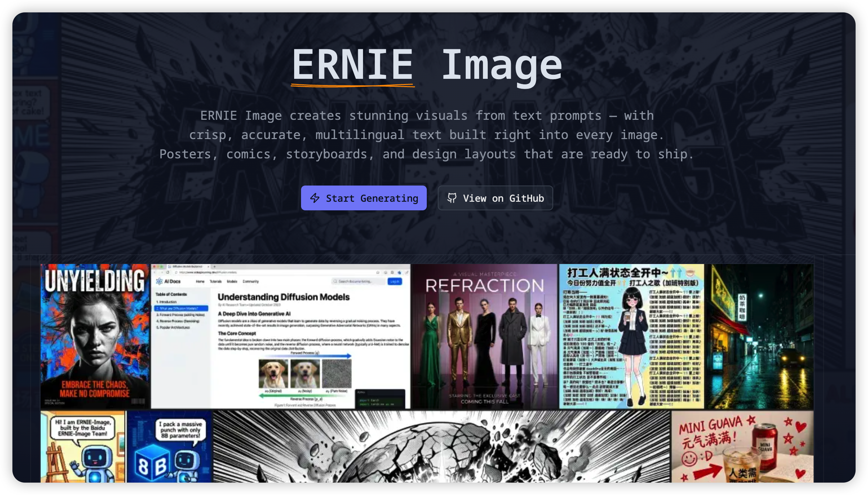The width and height of the screenshot is (868, 495).
Task: Select the Tutorials item in the AI Docs navigation
Action: pyautogui.click(x=216, y=282)
